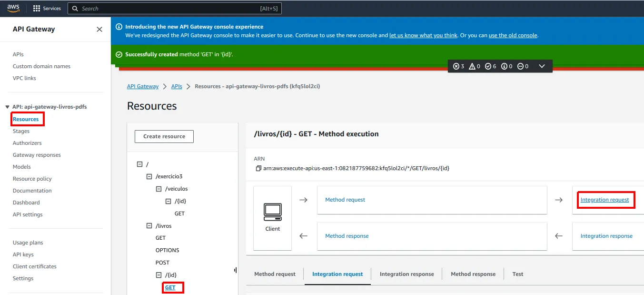Viewport: 644px width, 295px height.
Task: Open Models in the sidebar
Action: (x=22, y=167)
